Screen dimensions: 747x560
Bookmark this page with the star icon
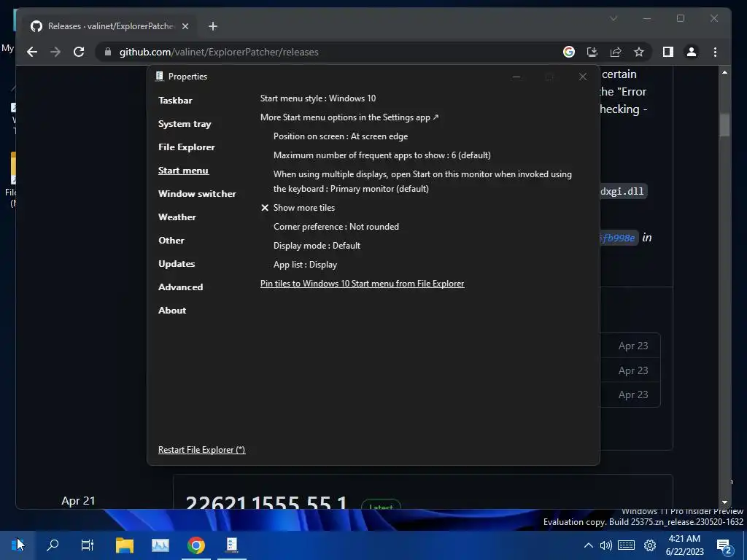[x=639, y=52]
